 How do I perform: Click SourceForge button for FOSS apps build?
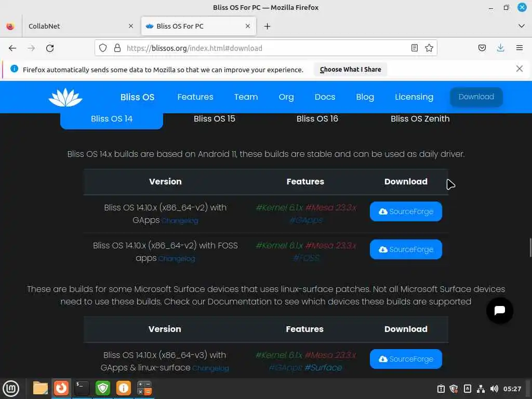coord(406,249)
